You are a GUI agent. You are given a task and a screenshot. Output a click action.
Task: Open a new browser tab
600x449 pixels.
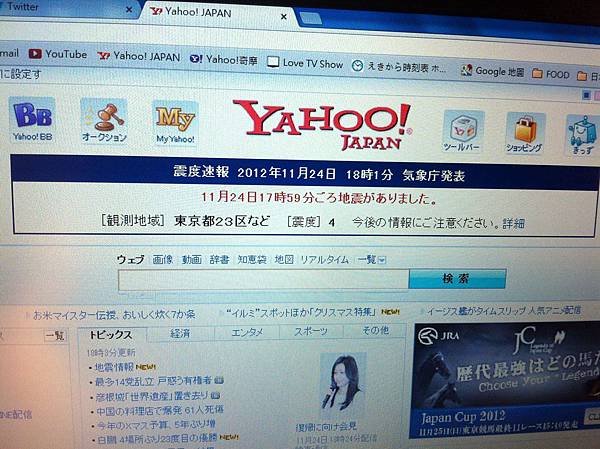[310, 18]
